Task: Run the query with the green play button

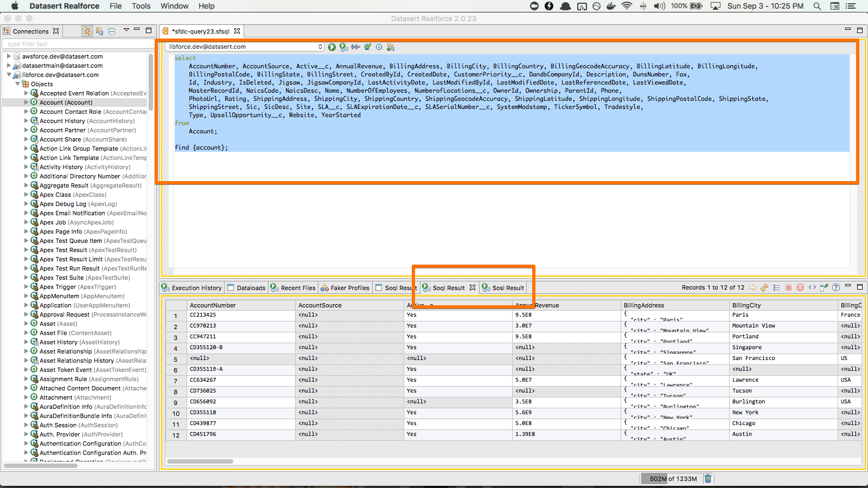Action: tap(332, 47)
